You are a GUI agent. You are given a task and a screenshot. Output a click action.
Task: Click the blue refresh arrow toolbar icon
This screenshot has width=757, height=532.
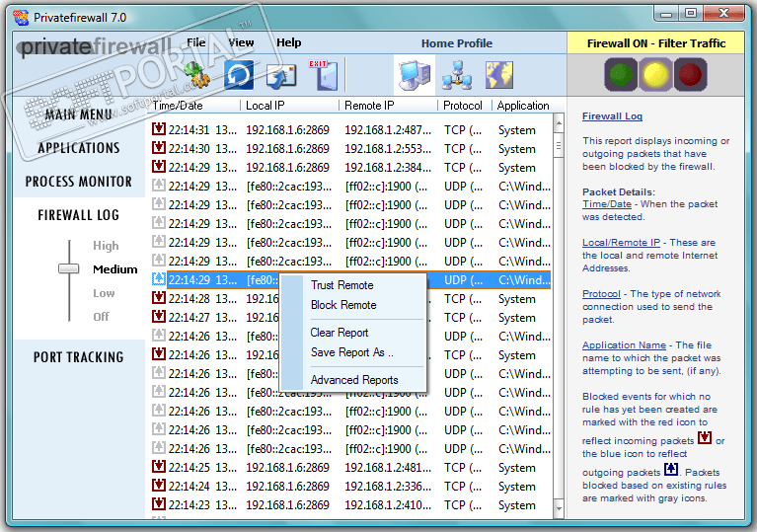click(239, 75)
